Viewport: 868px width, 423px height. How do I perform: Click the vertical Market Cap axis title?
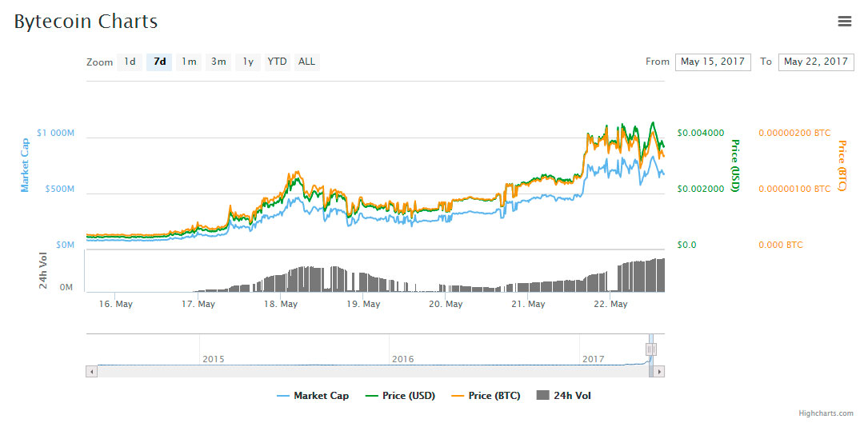coord(24,165)
